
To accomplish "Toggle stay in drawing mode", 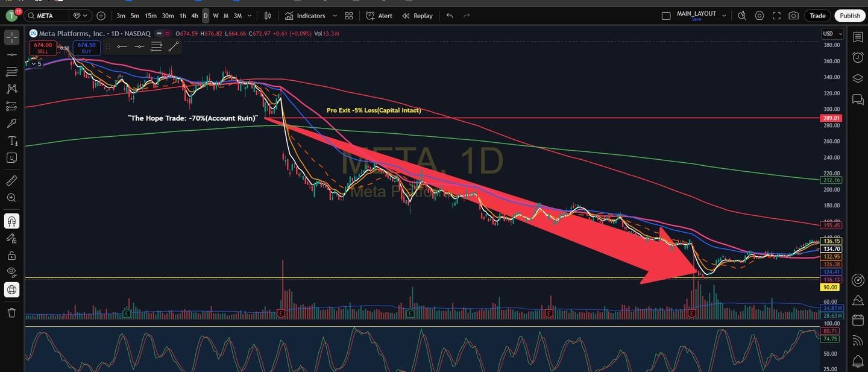I will pyautogui.click(x=11, y=238).
